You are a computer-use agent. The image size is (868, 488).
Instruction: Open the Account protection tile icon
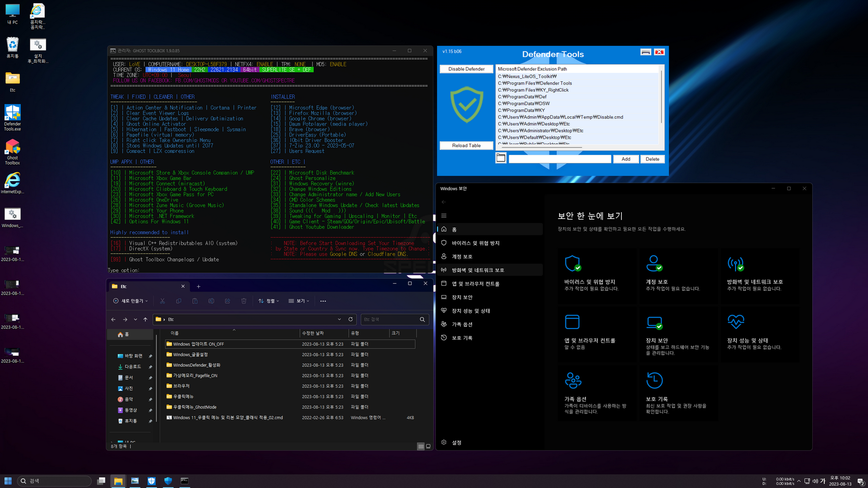[654, 263]
